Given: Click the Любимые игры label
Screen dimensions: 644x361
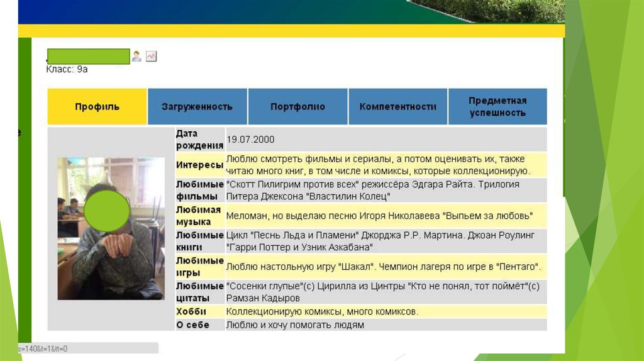Looking at the screenshot, I should coord(199,267).
